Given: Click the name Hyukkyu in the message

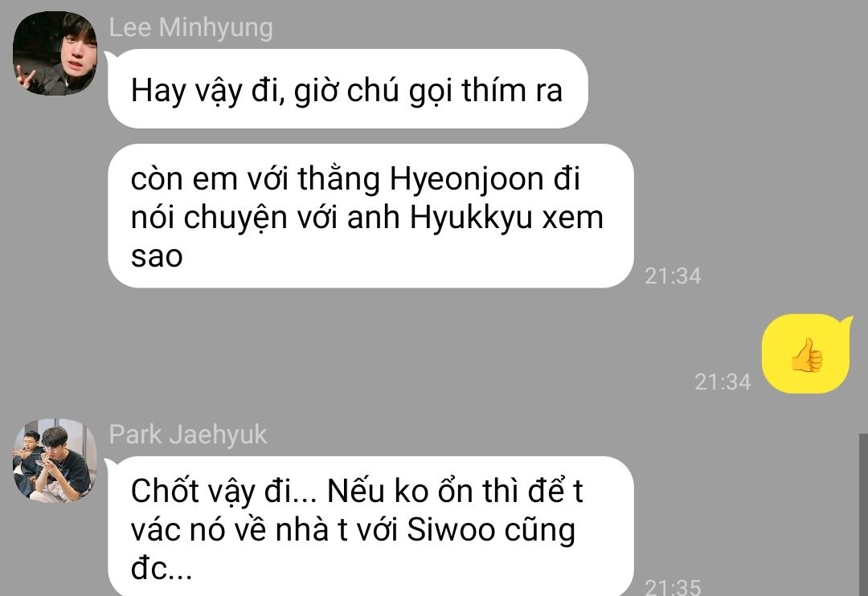Looking at the screenshot, I should coord(471,218).
